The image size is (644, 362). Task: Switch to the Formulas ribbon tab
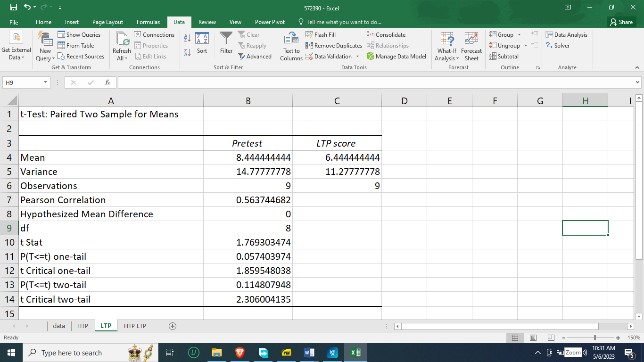148,22
